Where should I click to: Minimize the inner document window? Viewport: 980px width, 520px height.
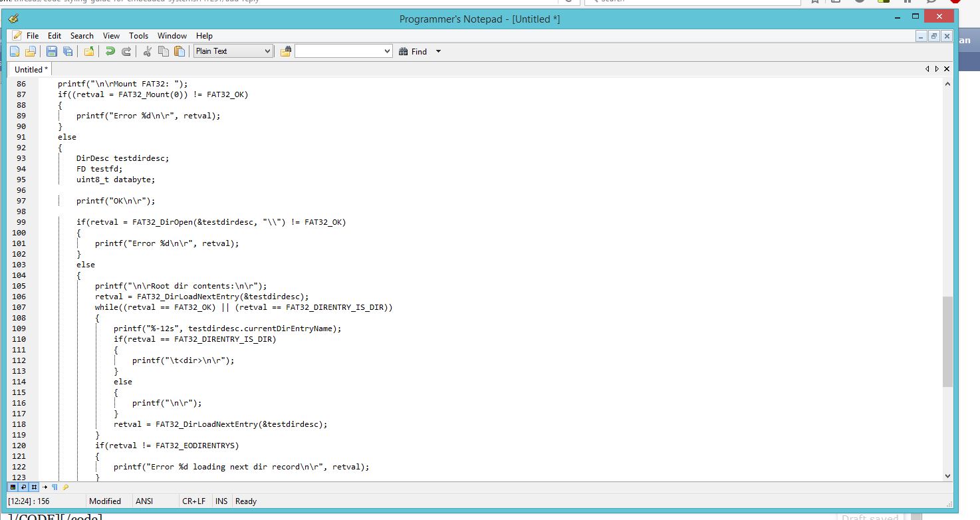[921, 36]
